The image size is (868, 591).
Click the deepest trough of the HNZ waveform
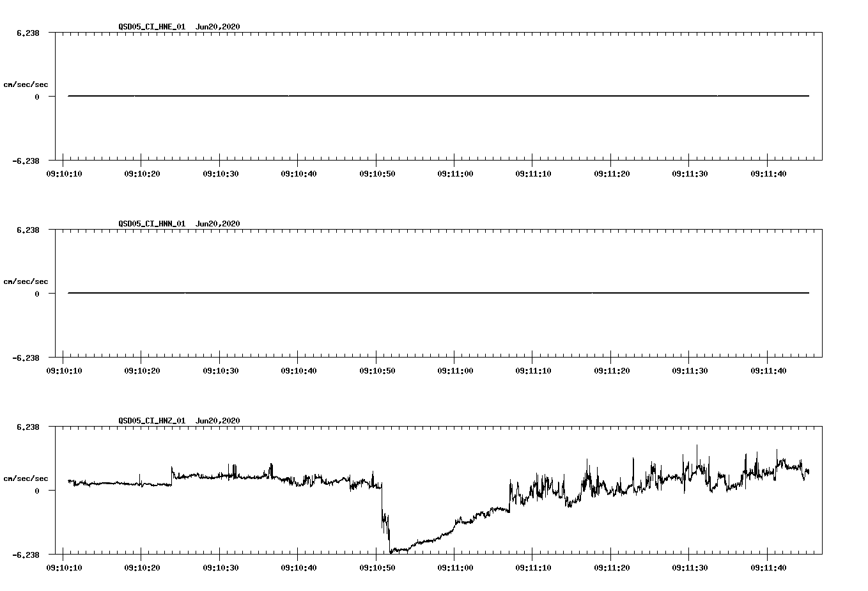[391, 551]
